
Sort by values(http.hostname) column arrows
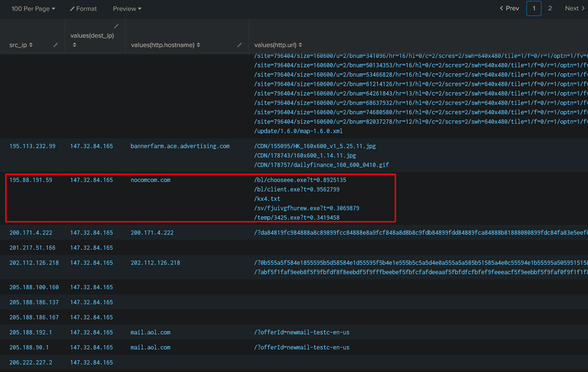pyautogui.click(x=199, y=45)
